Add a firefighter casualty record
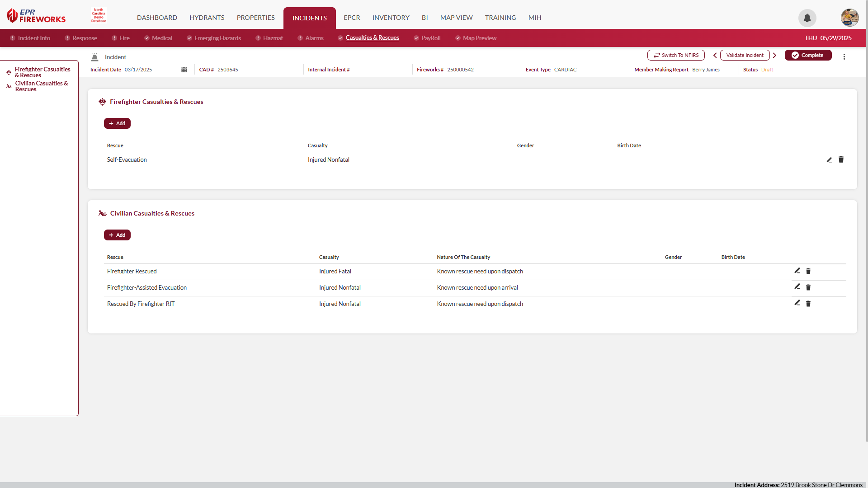Screen dimensions: 868x488 [x=117, y=123]
